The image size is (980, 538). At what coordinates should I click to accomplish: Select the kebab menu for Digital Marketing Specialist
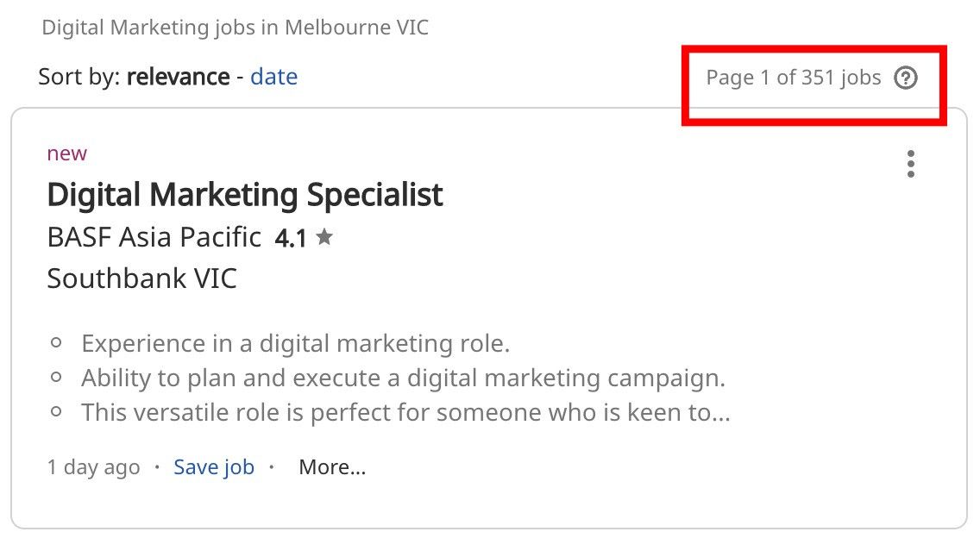(x=911, y=164)
